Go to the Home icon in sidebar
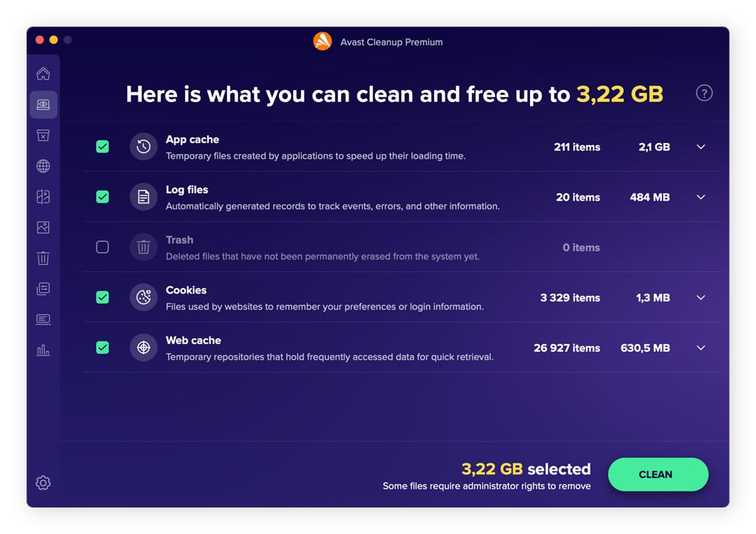This screenshot has height=534, width=756. pos(43,74)
